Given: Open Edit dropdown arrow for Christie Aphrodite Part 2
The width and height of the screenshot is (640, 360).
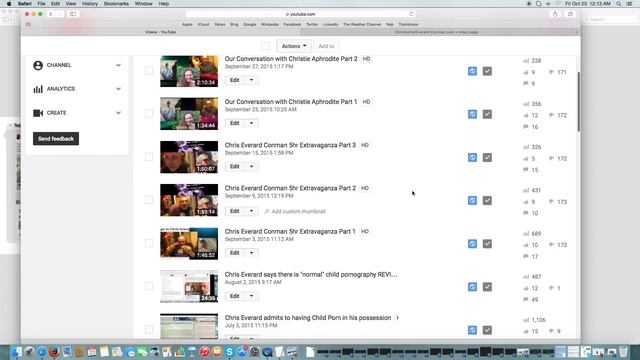Looking at the screenshot, I should (251, 80).
